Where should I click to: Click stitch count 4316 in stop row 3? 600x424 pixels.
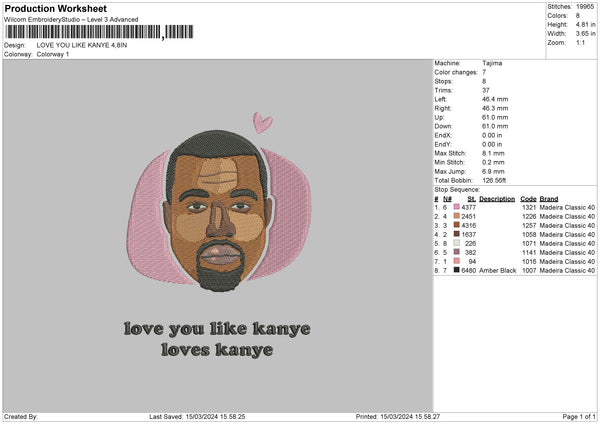(469, 225)
